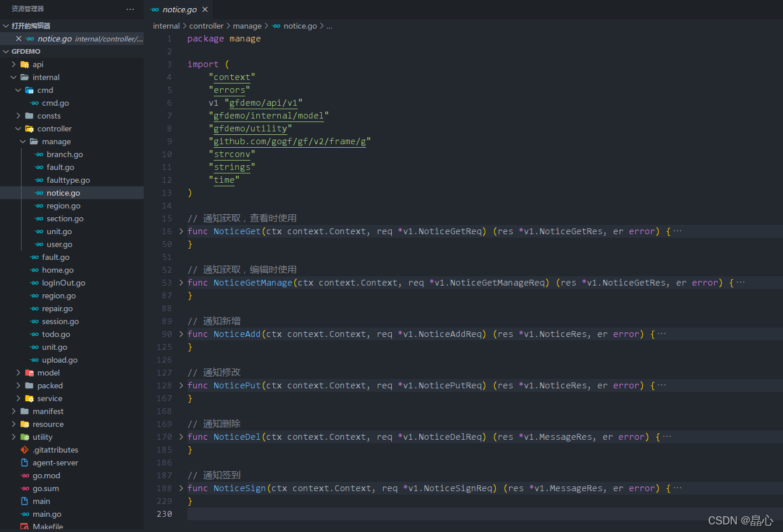The width and height of the screenshot is (783, 532).
Task: Expand the packed folder chevron
Action: coord(19,385)
